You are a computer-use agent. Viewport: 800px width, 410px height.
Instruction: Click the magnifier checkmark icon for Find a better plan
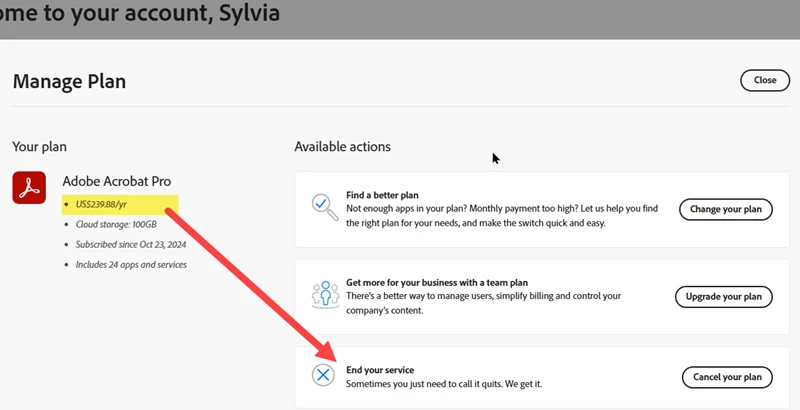325,207
